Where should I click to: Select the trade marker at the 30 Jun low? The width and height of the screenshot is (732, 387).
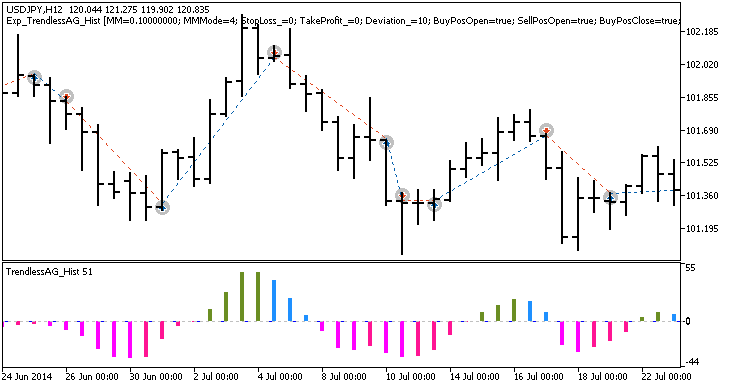[x=162, y=207]
